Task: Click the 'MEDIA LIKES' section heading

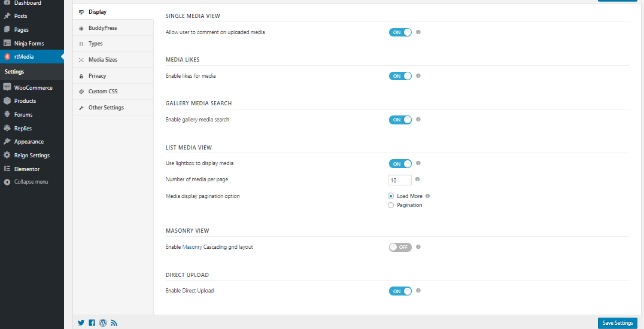Action: click(x=183, y=60)
